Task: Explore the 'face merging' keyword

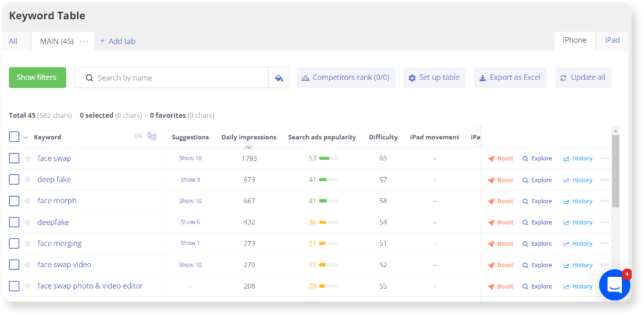Action: [537, 244]
